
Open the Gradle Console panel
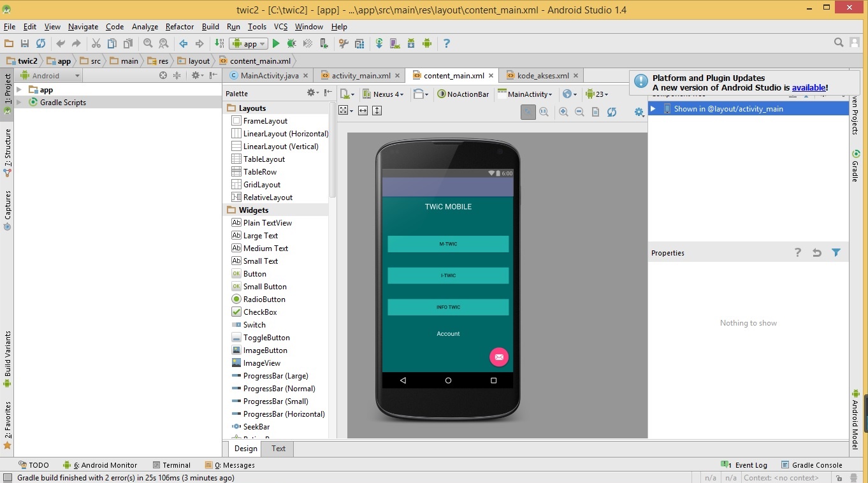(812, 465)
